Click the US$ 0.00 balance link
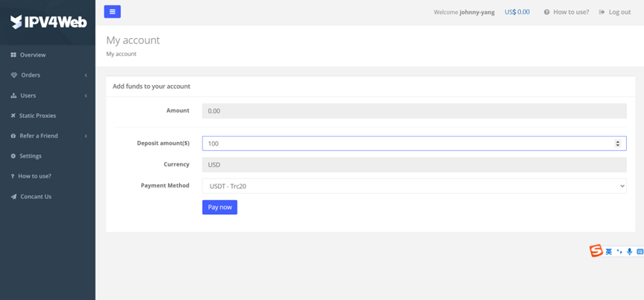The image size is (644, 300). click(x=517, y=12)
